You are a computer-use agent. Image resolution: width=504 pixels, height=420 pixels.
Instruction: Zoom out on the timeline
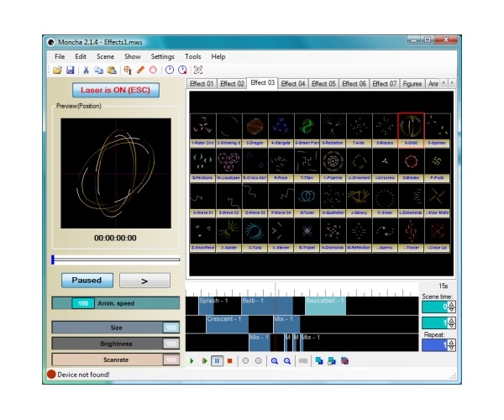[x=287, y=361]
